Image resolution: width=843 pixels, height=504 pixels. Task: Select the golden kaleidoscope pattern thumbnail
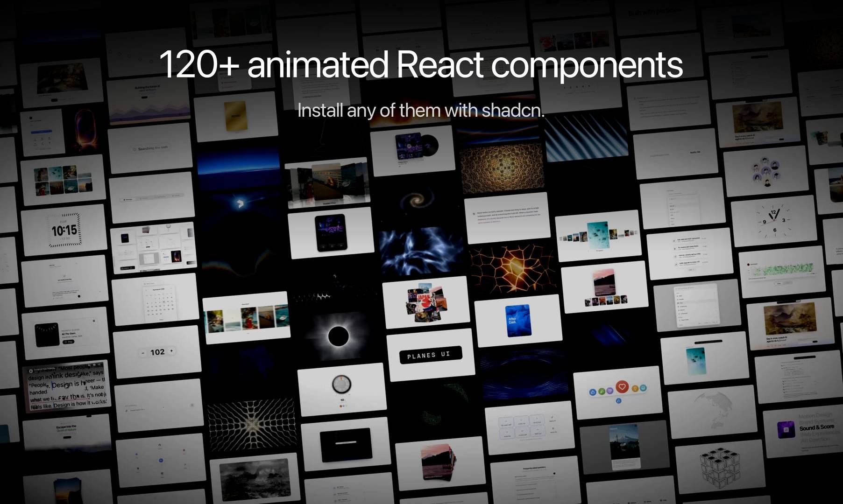502,168
